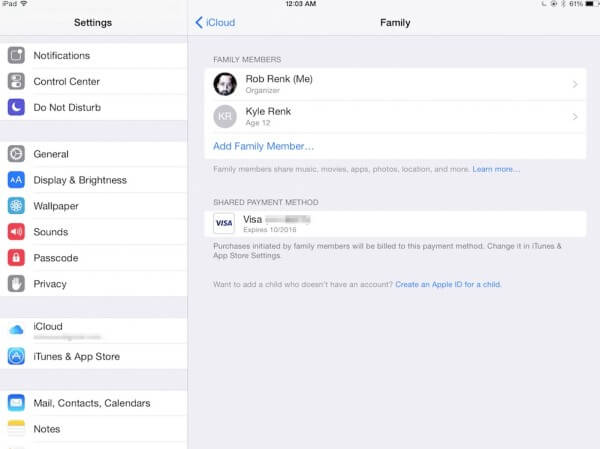
Task: Tap the General gear icon
Action: point(16,154)
